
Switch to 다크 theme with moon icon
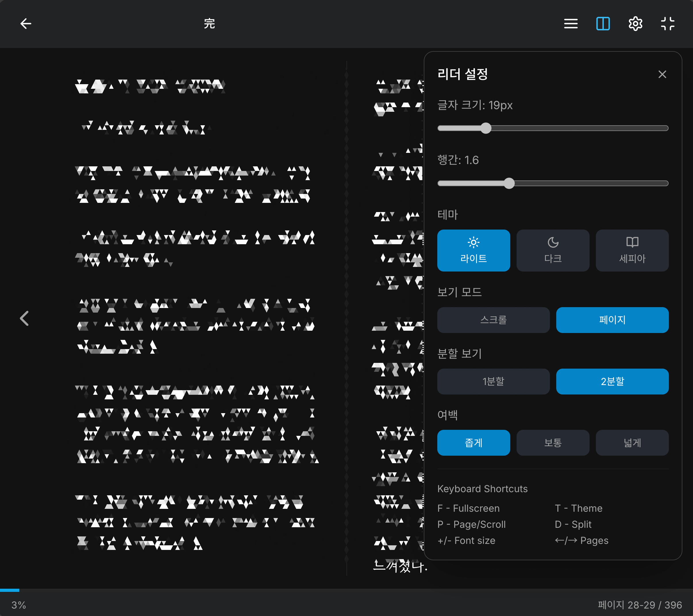click(553, 250)
